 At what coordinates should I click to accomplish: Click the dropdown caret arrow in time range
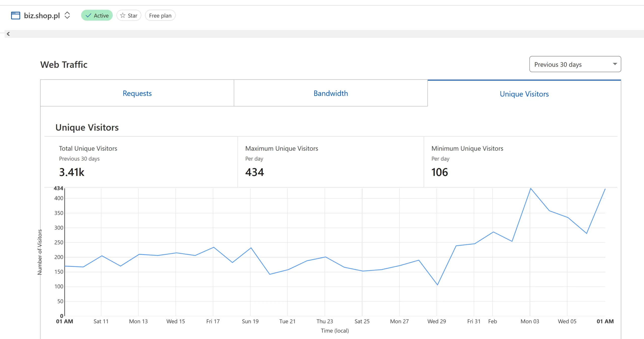pyautogui.click(x=615, y=64)
